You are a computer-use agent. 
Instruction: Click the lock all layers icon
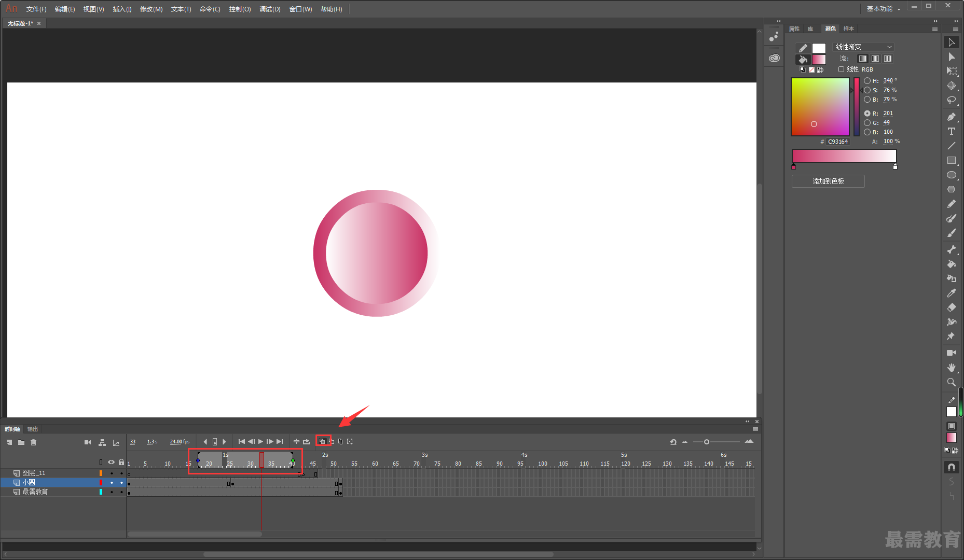coord(121,462)
